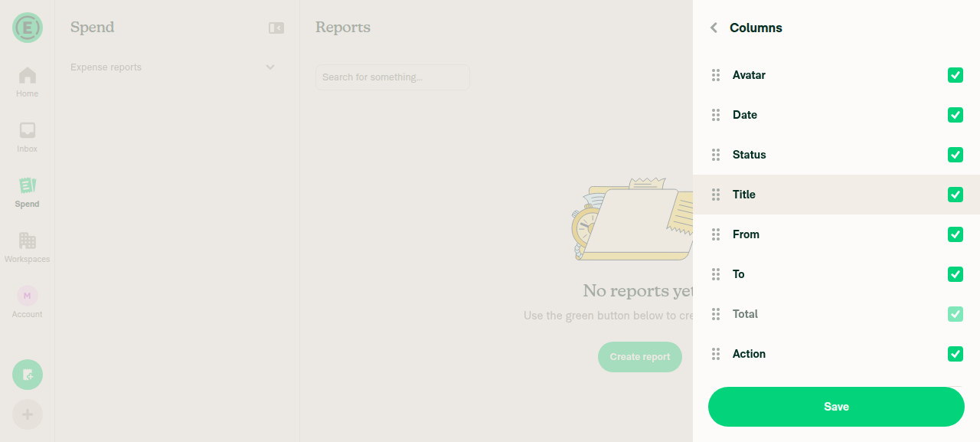Click the Date column label

[x=745, y=115]
